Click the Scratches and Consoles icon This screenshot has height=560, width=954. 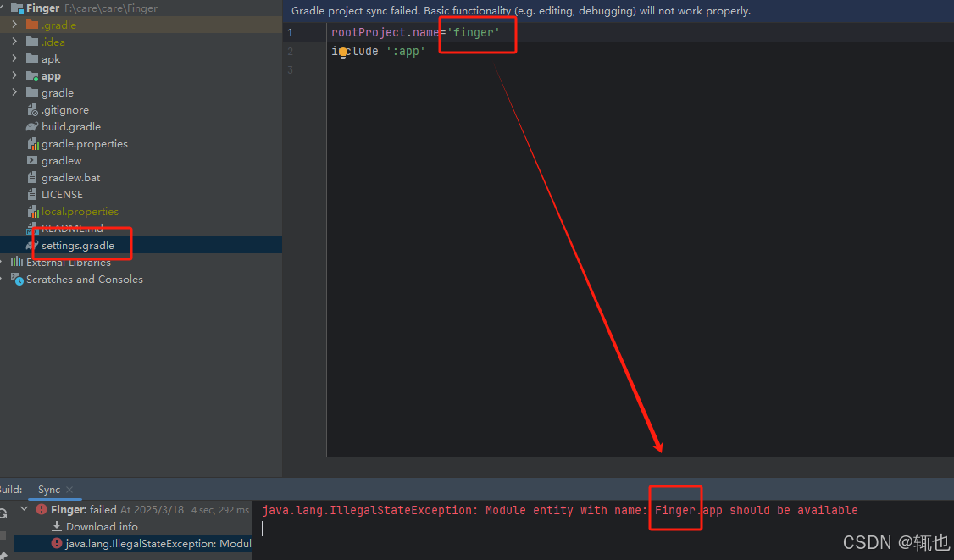click(x=17, y=279)
